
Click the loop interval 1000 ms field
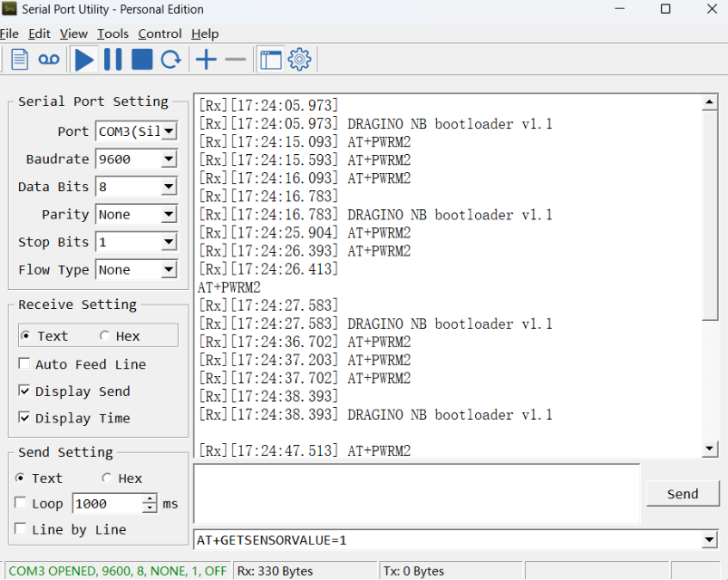point(108,504)
